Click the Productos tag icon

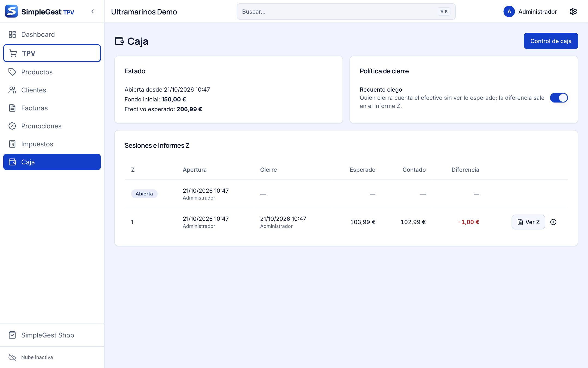[12, 72]
